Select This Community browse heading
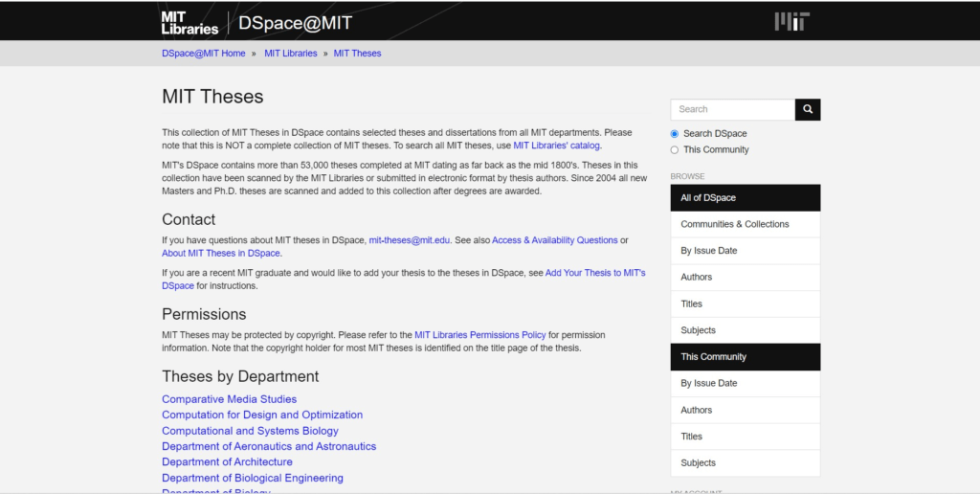This screenshot has height=494, width=980. (745, 357)
